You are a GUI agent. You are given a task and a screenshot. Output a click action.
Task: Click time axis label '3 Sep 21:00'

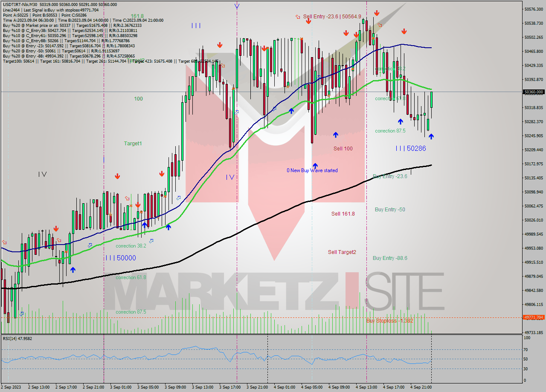click(x=257, y=387)
